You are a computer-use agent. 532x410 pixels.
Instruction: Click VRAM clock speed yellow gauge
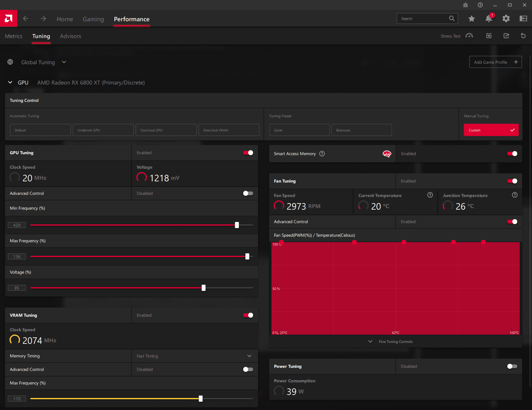(x=15, y=340)
